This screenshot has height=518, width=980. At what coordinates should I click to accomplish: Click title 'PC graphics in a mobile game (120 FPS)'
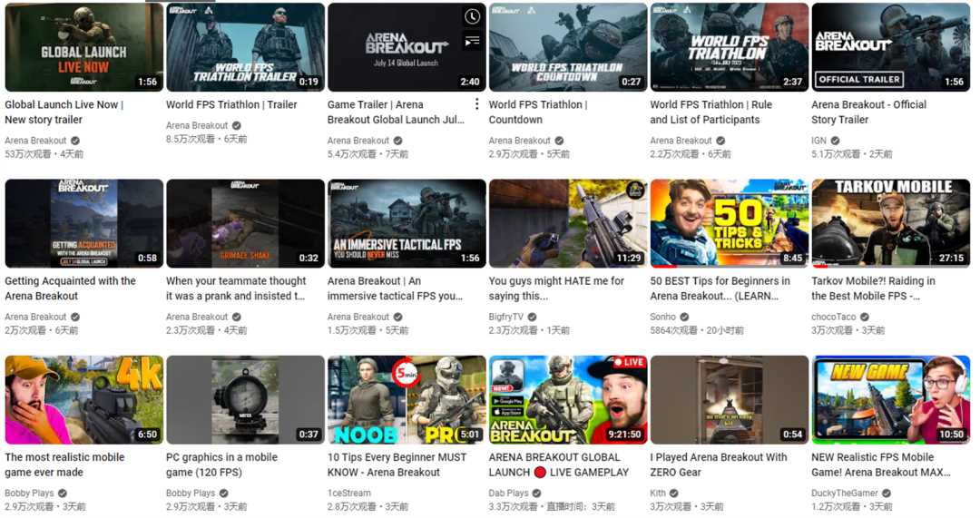(x=222, y=464)
